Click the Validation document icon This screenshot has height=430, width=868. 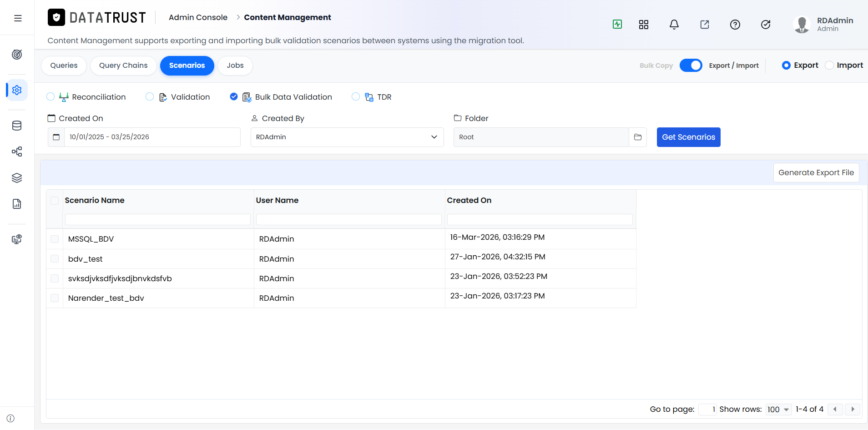pyautogui.click(x=163, y=97)
